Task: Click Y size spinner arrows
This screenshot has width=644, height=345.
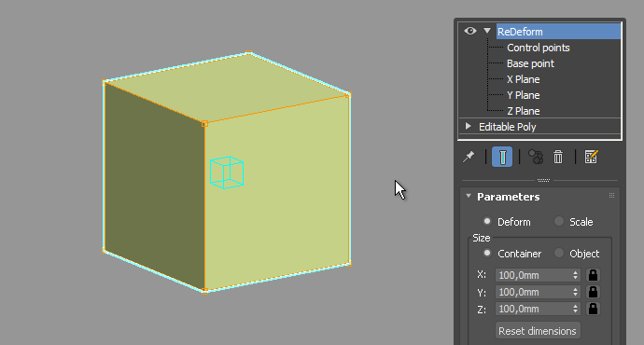Action: 576,292
